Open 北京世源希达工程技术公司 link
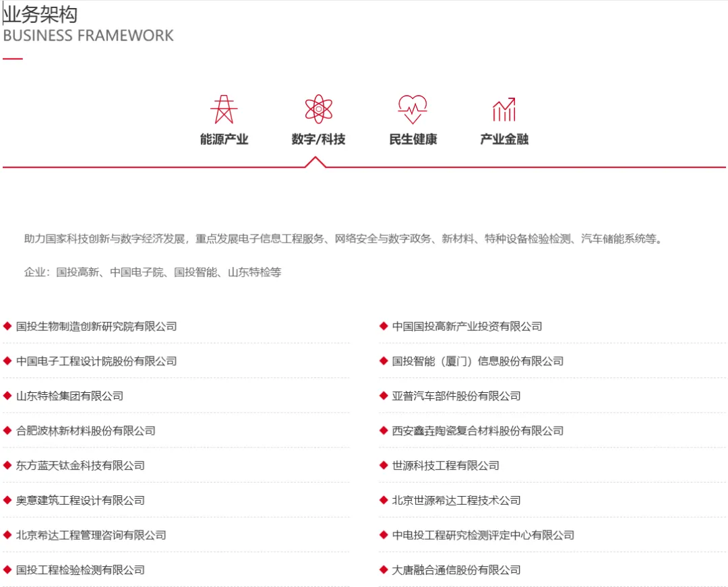 click(456, 500)
